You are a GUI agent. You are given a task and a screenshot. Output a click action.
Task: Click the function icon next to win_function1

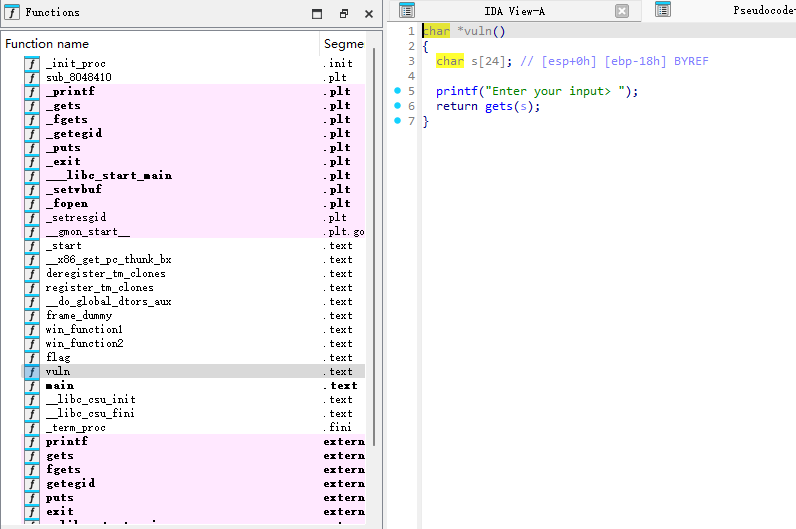tap(32, 329)
